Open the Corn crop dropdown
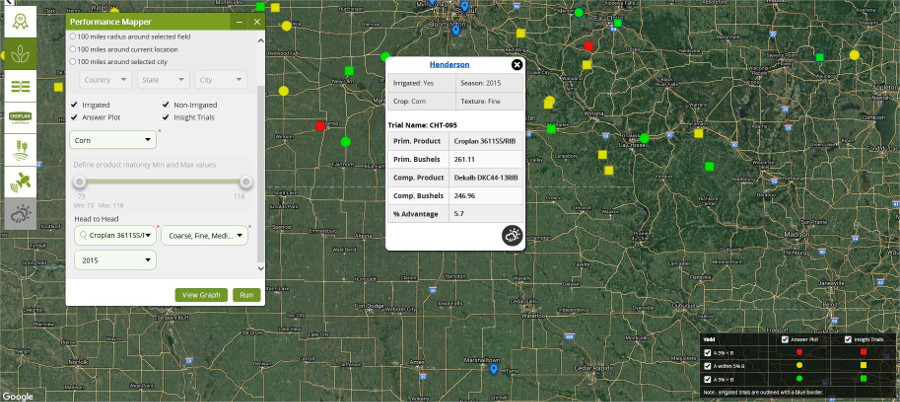This screenshot has height=402, width=900. (112, 140)
